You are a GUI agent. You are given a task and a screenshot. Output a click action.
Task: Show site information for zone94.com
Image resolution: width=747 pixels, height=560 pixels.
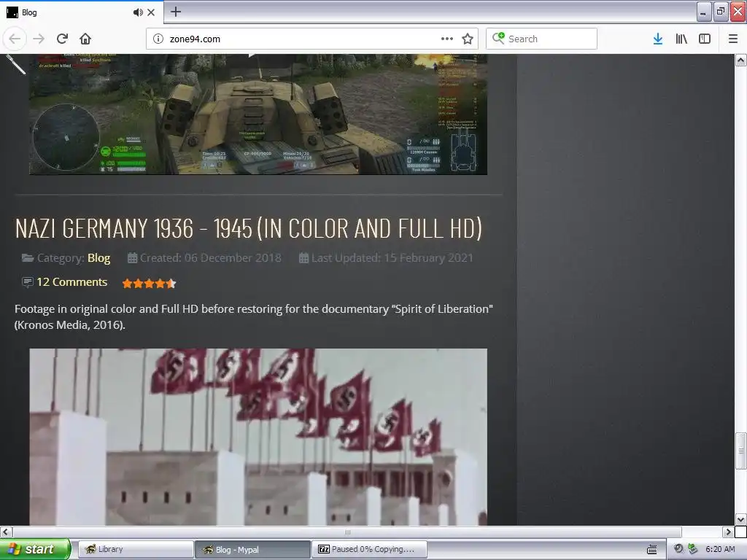[158, 39]
